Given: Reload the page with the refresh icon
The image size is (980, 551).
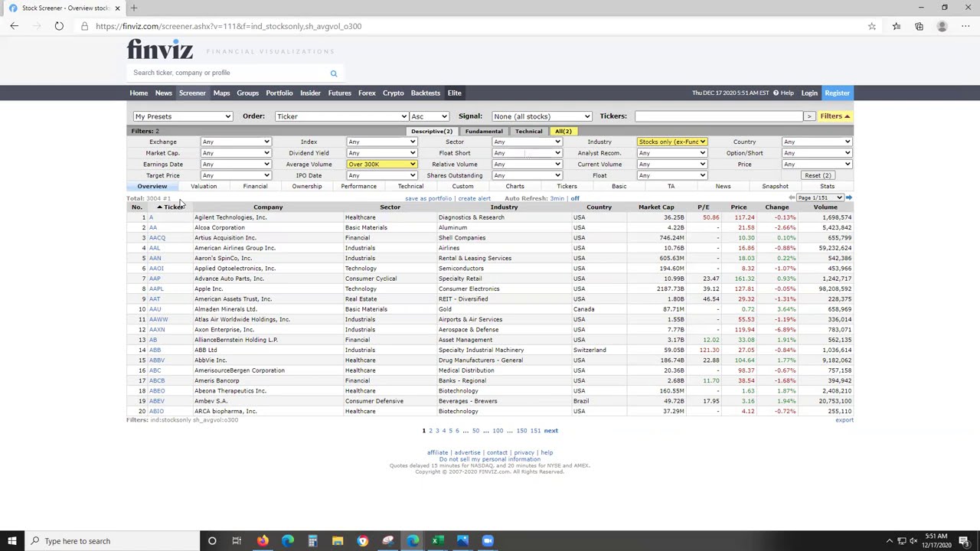Looking at the screenshot, I should (x=59, y=26).
